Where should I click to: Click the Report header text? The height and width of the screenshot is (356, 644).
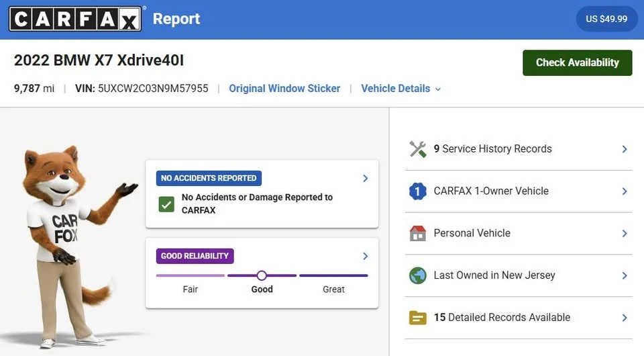(x=176, y=19)
